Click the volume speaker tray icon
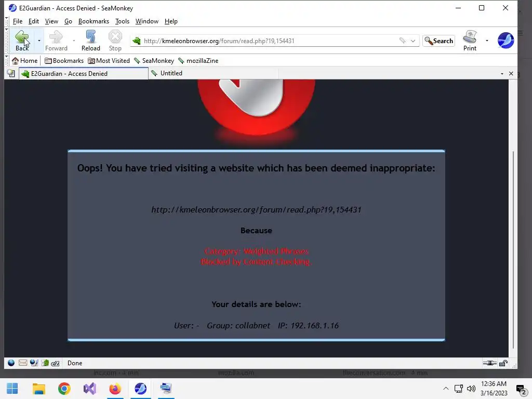532x399 pixels. [471, 389]
